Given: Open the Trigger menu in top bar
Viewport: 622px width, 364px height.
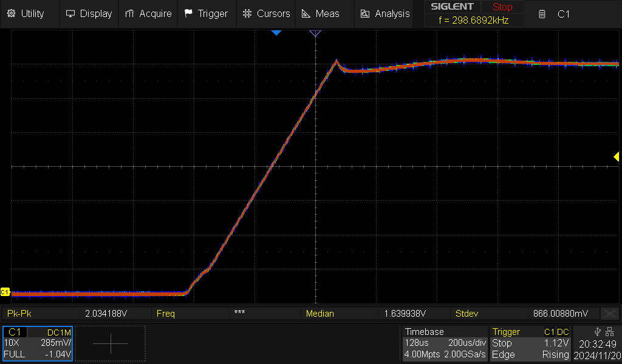Looking at the screenshot, I should tap(206, 13).
